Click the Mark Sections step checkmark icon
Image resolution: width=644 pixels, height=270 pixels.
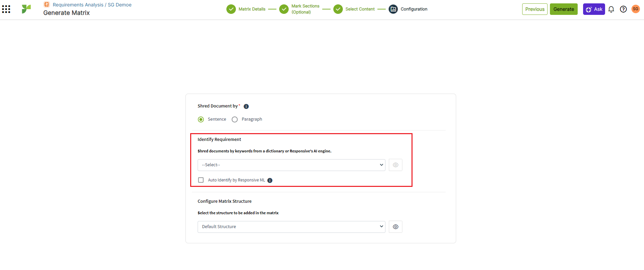284,9
